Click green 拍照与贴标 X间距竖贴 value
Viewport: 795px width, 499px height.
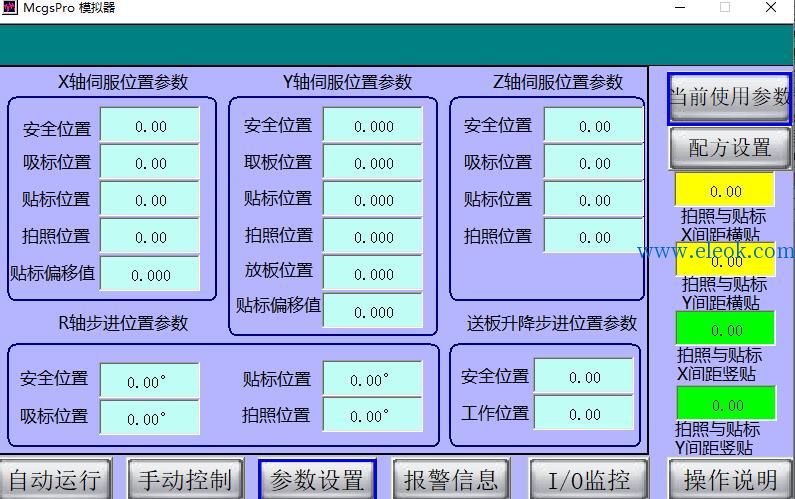click(726, 329)
